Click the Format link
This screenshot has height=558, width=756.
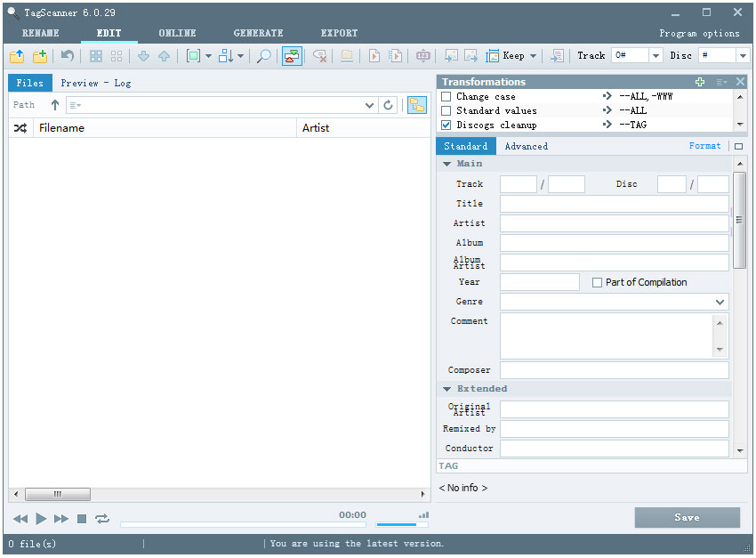[x=705, y=146]
